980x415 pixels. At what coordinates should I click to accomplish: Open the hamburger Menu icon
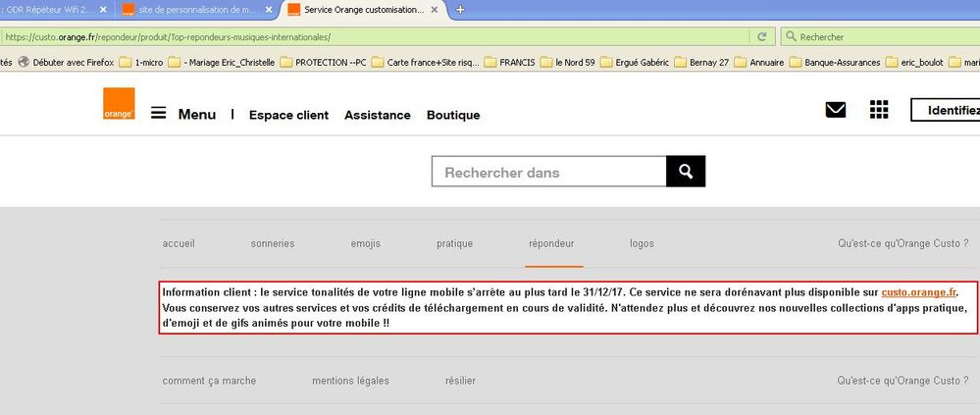159,113
